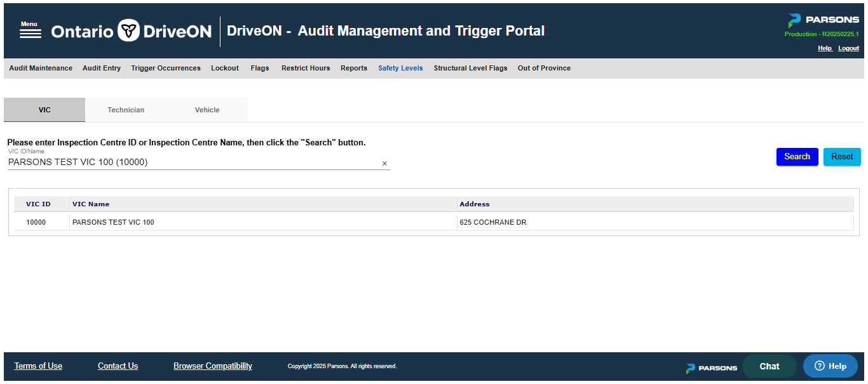The height and width of the screenshot is (384, 868).
Task: Open the Reports menu
Action: point(354,68)
